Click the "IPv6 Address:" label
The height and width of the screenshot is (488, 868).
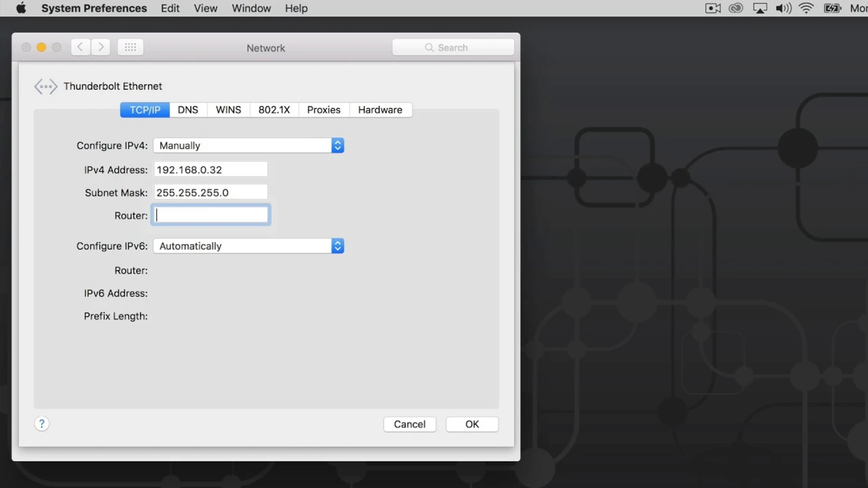[x=115, y=293]
